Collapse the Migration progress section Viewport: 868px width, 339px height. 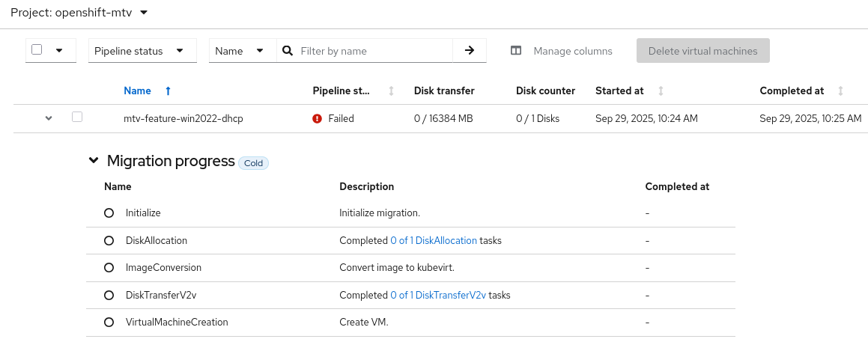(94, 161)
